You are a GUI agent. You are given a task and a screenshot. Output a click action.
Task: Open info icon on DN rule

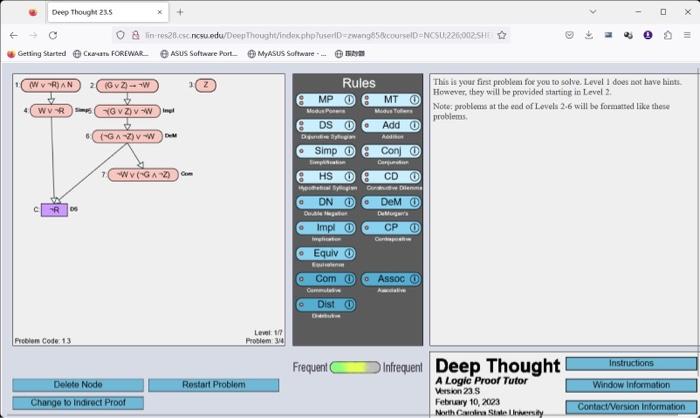point(349,202)
